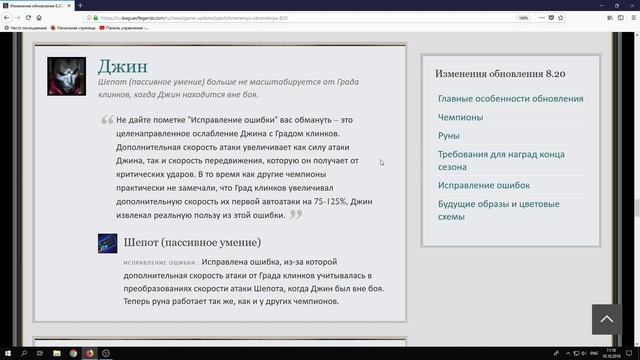Click the address bar URL
This screenshot has height=360, width=640.
point(194,18)
